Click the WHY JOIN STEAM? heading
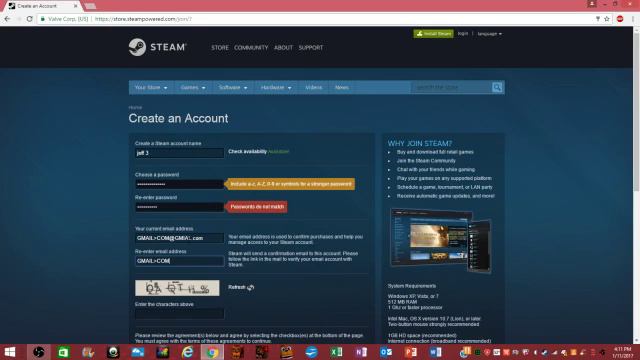Screen dimensions: 640x360 coord(420,144)
